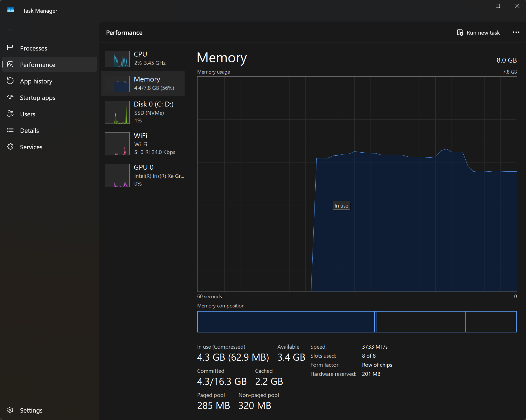Click the Row of chips form factor value

click(x=377, y=365)
